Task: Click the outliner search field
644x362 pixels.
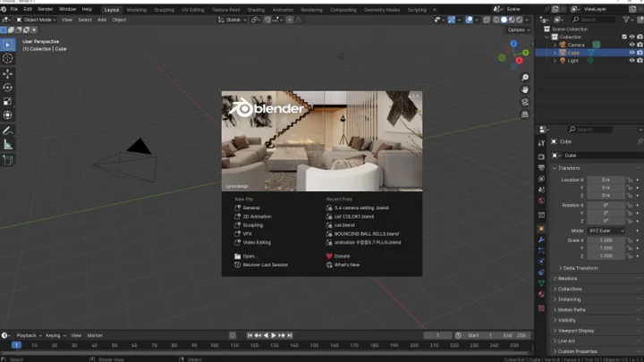Action: point(593,20)
